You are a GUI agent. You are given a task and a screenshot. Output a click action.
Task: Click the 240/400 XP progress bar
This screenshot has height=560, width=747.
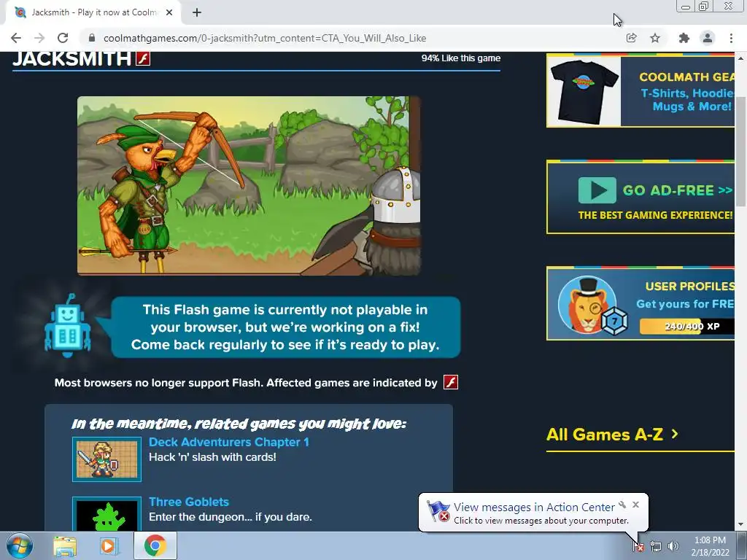[686, 326]
